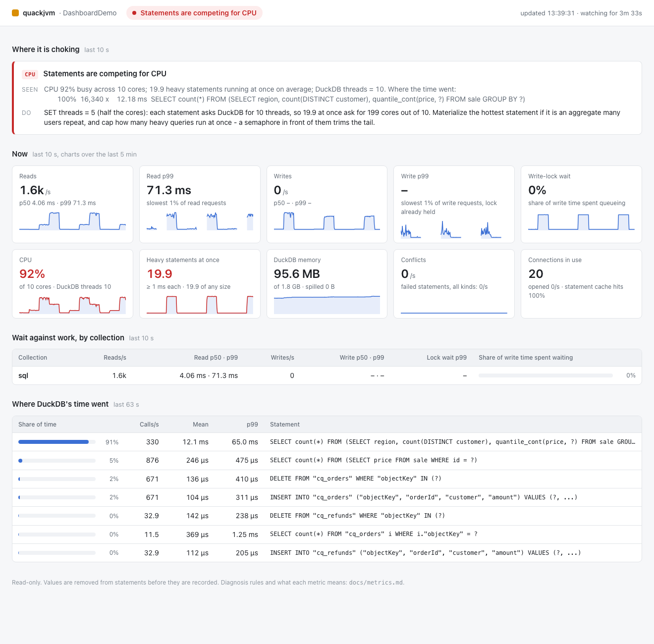Image resolution: width=654 pixels, height=644 pixels.
Task: Select the statement row with 876 calls/s
Action: click(x=327, y=460)
